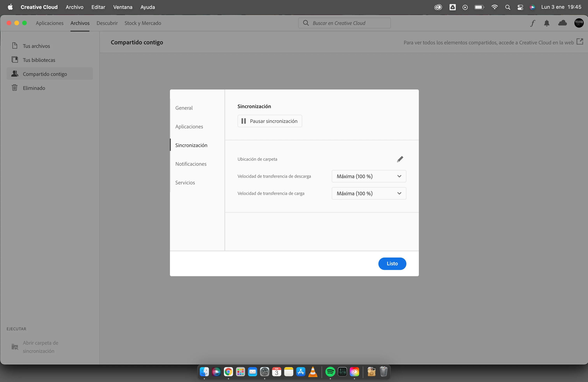Open the fonts icon in top bar
588x382 pixels.
[532, 23]
